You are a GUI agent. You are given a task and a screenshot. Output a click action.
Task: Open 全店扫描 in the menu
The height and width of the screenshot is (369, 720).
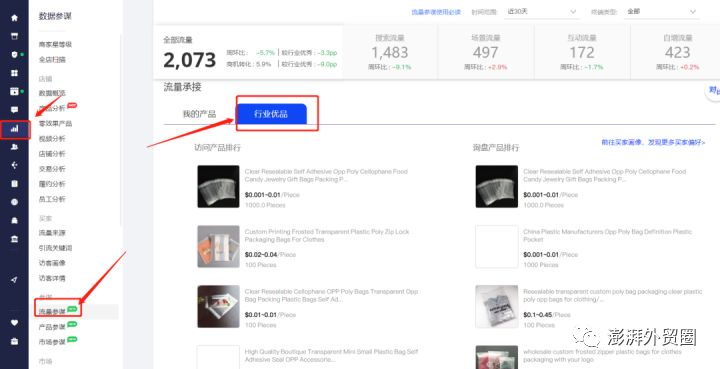(52, 60)
